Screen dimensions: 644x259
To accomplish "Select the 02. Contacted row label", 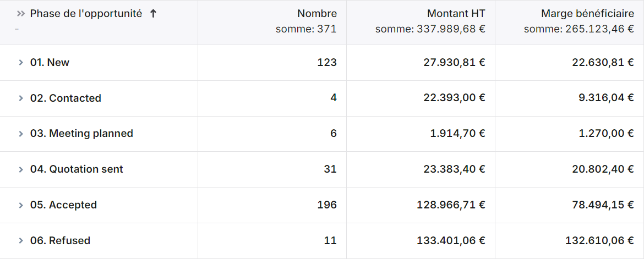I will coord(66,98).
